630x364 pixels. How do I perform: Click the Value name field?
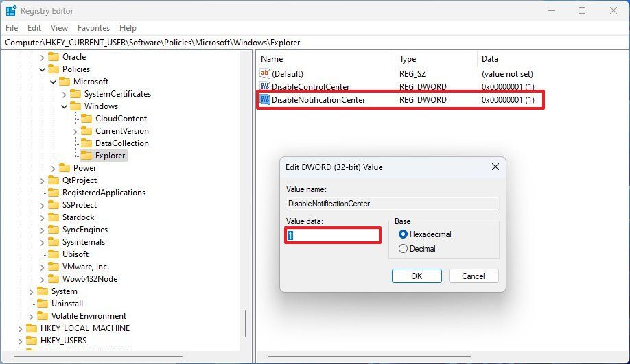click(x=392, y=204)
